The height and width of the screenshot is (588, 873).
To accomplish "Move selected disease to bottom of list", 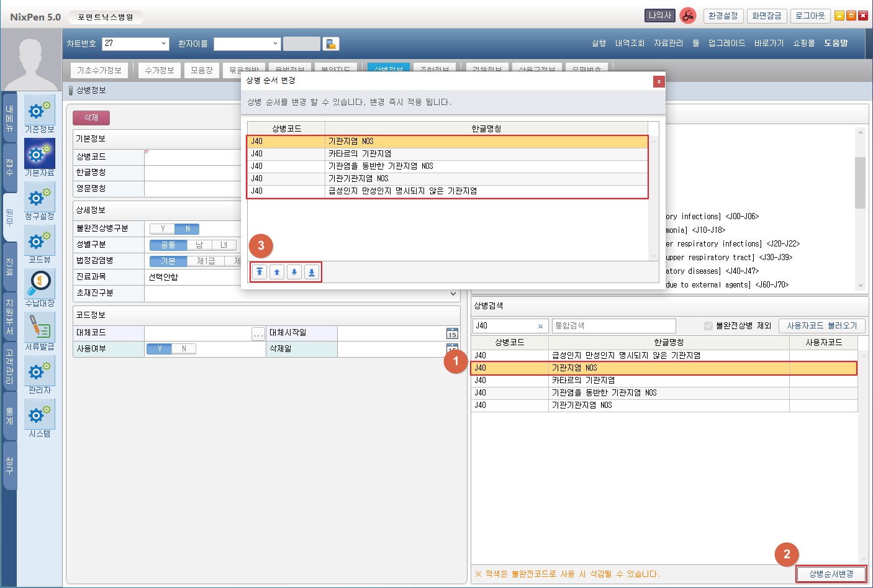I will 312,272.
